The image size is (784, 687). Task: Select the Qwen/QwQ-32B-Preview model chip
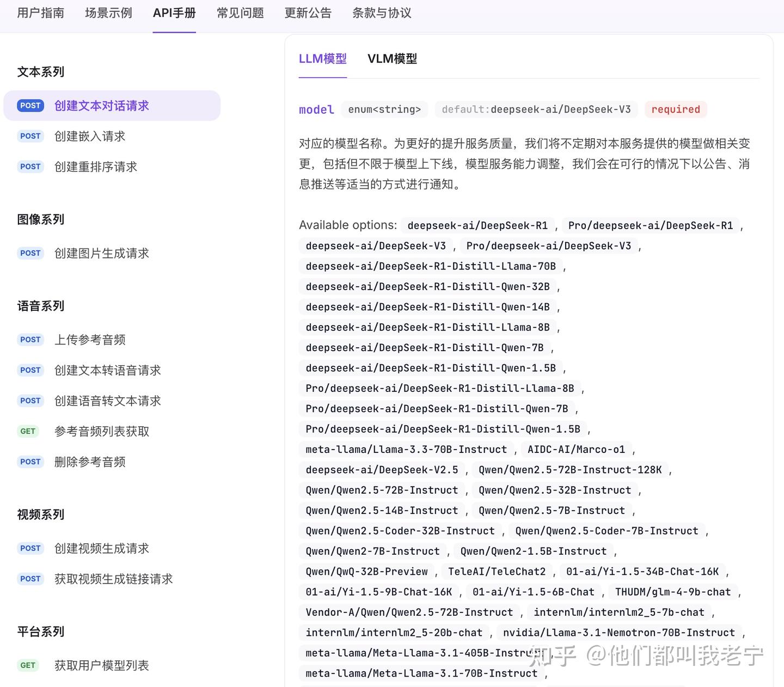pyautogui.click(x=366, y=572)
